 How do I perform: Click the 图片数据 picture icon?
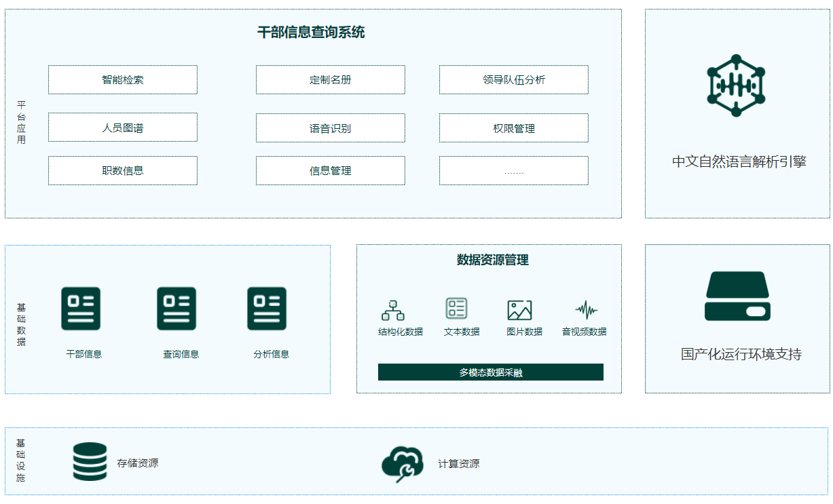point(519,310)
